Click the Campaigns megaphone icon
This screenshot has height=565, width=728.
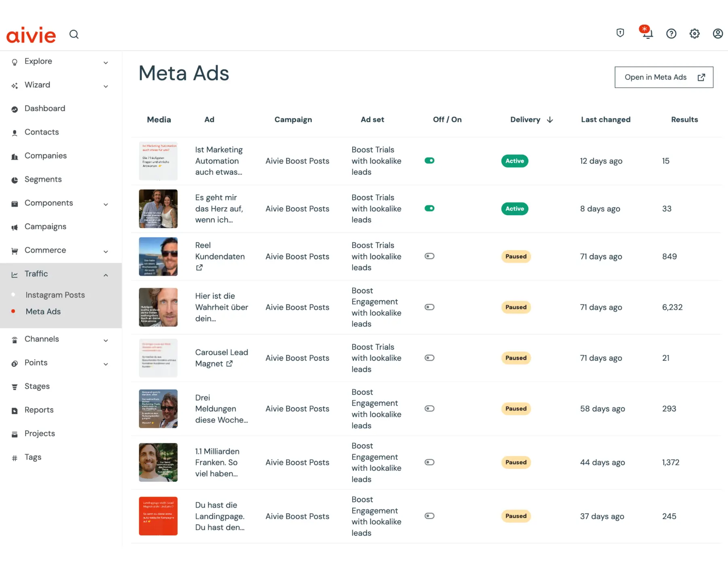pos(15,227)
